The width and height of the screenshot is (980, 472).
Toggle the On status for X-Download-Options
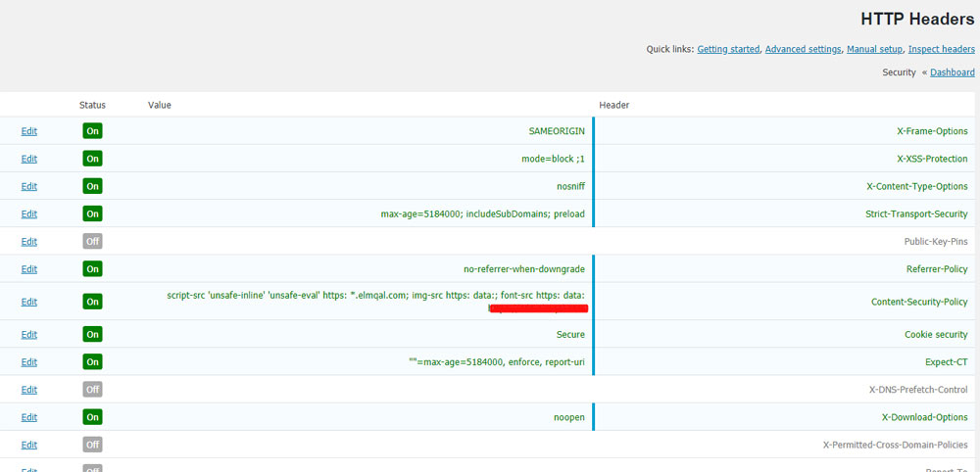click(x=92, y=417)
